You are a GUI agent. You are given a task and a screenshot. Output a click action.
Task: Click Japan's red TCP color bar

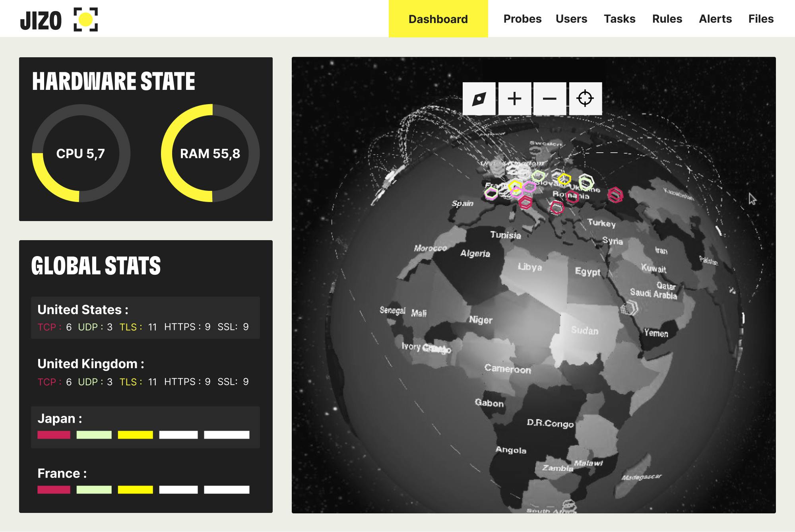point(54,435)
